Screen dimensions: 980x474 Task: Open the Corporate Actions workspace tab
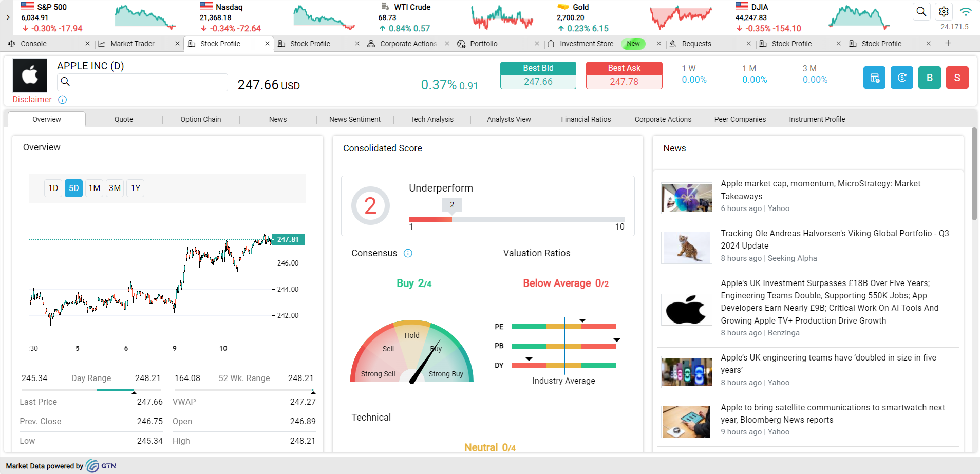click(x=408, y=44)
